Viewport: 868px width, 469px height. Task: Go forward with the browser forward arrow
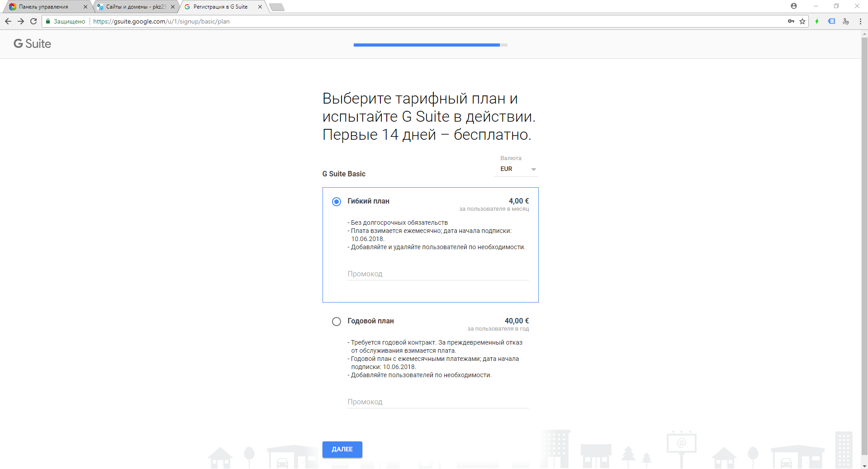(21, 21)
